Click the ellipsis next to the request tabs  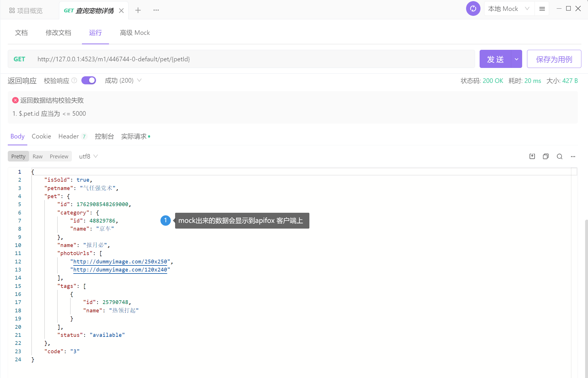[x=156, y=10]
